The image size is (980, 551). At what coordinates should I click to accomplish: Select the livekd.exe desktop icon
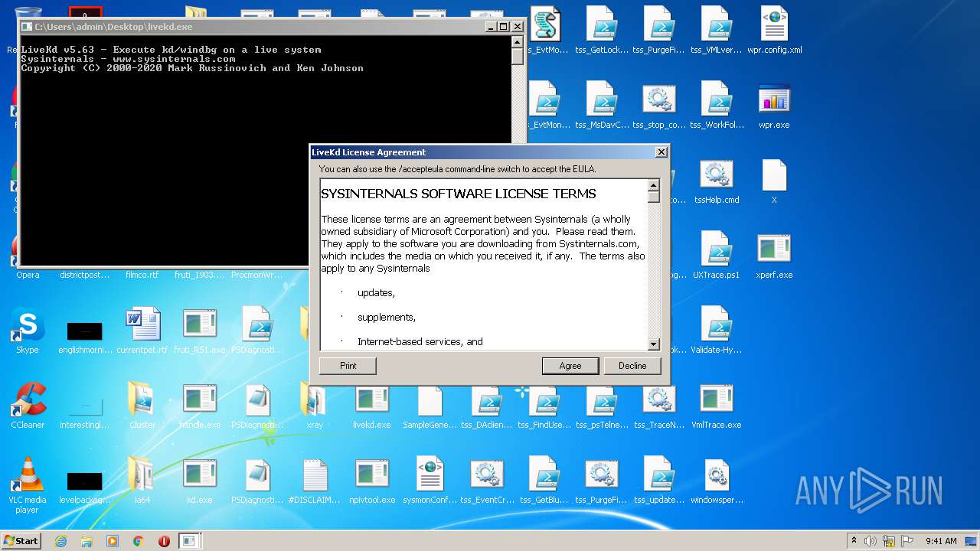pos(372,406)
